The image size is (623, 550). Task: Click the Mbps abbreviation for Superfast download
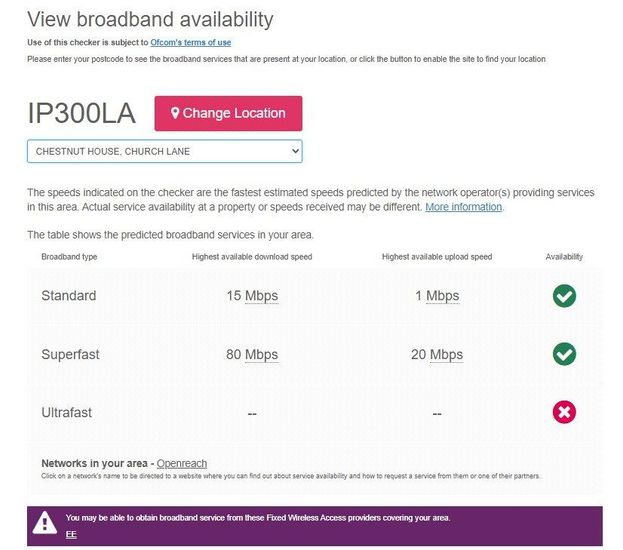261,354
